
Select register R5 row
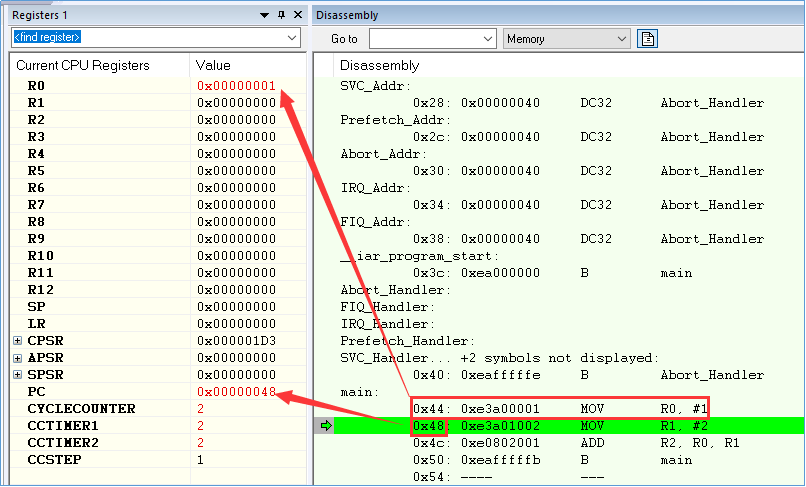158,170
